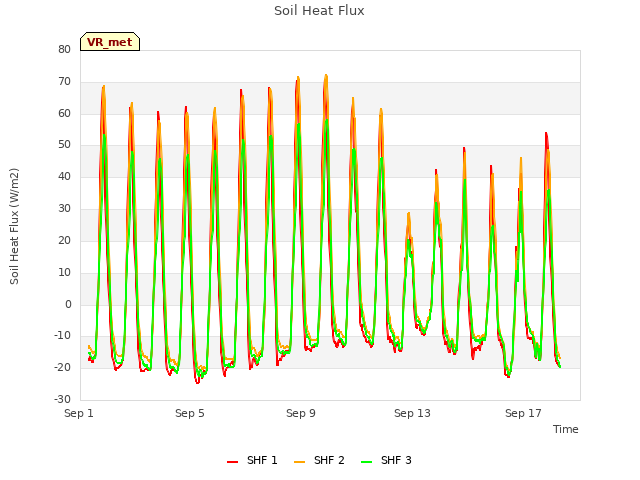
Task: Click the Sep 13 x-axis label
Action: tap(412, 413)
